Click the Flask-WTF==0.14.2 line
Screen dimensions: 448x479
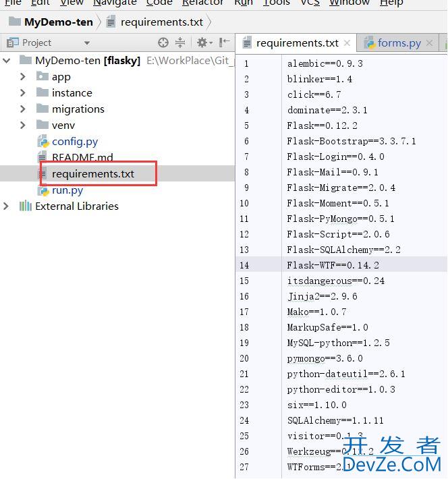click(333, 265)
